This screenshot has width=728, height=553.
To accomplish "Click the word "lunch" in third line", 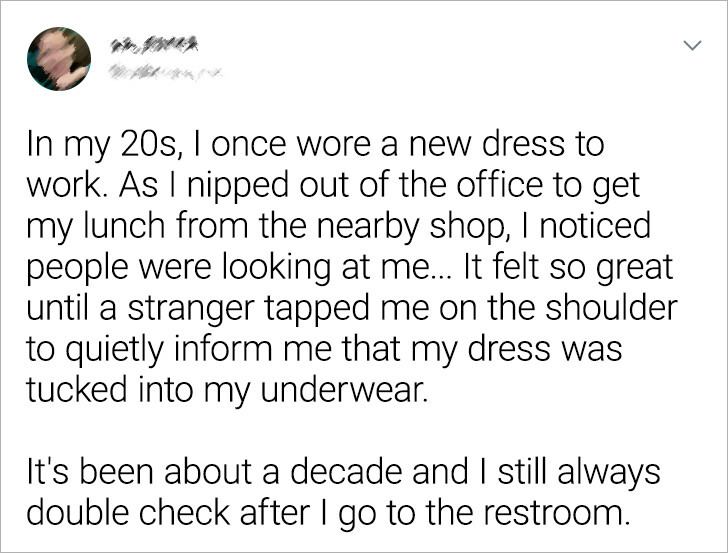I will click(x=123, y=226).
